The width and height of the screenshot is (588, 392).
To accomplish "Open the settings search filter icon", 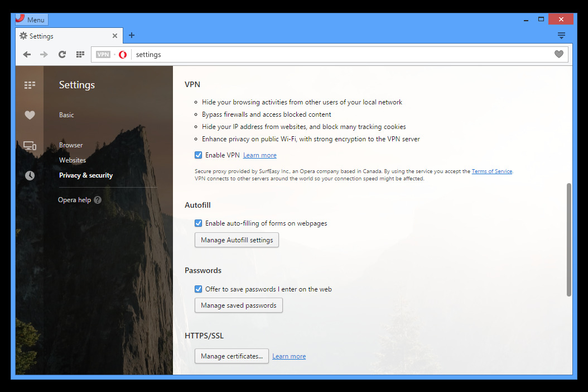I will tap(562, 35).
